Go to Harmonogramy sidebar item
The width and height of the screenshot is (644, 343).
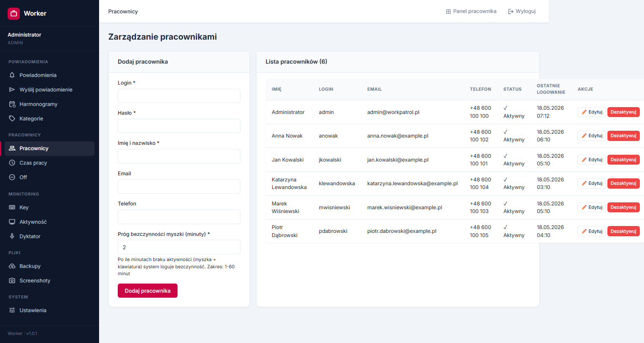tap(50, 104)
